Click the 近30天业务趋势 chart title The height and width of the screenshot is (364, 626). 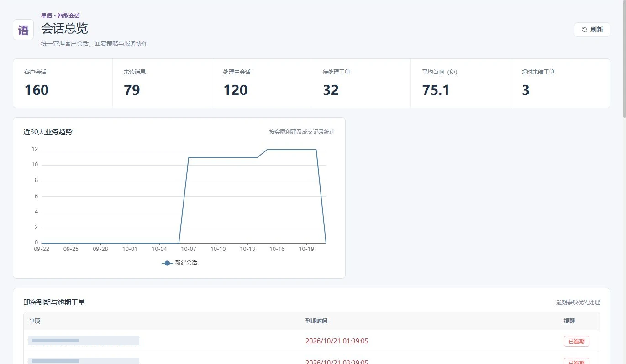click(x=48, y=132)
